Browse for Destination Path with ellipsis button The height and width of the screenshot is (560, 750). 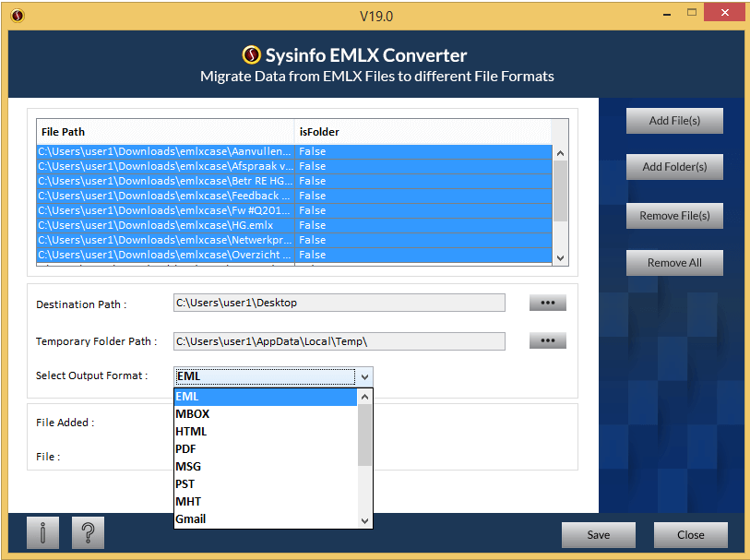click(548, 303)
